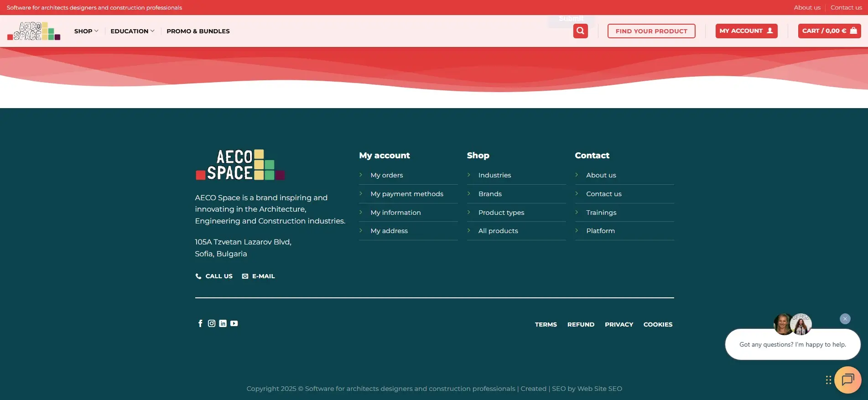The image size is (868, 400).
Task: Open the LinkedIn social icon
Action: pos(223,323)
